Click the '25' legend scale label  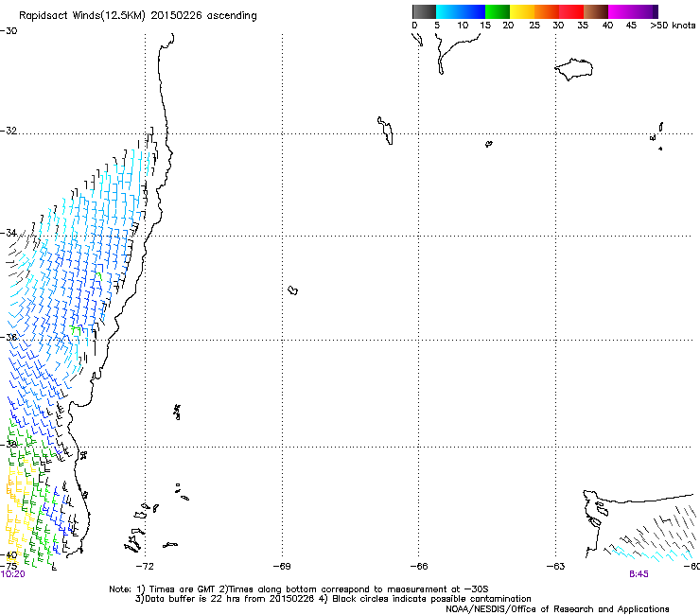534,26
